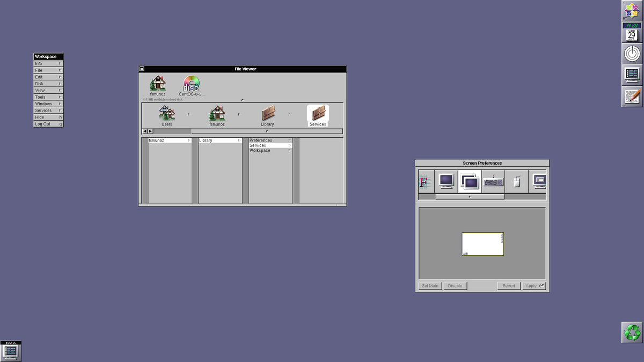The height and width of the screenshot is (362, 644).
Task: Open Keyboard preferences
Action: pyautogui.click(x=492, y=181)
